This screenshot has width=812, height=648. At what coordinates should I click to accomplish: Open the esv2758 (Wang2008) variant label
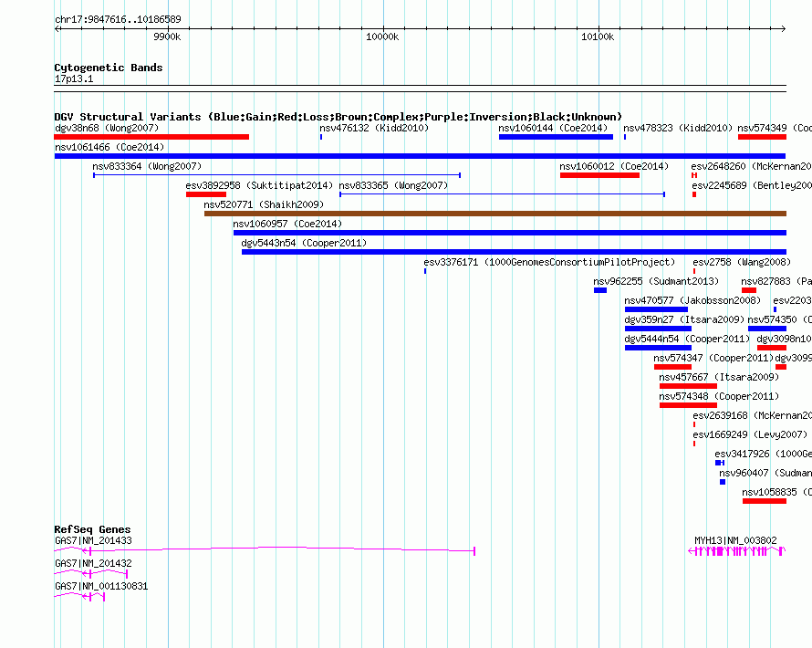point(742,262)
